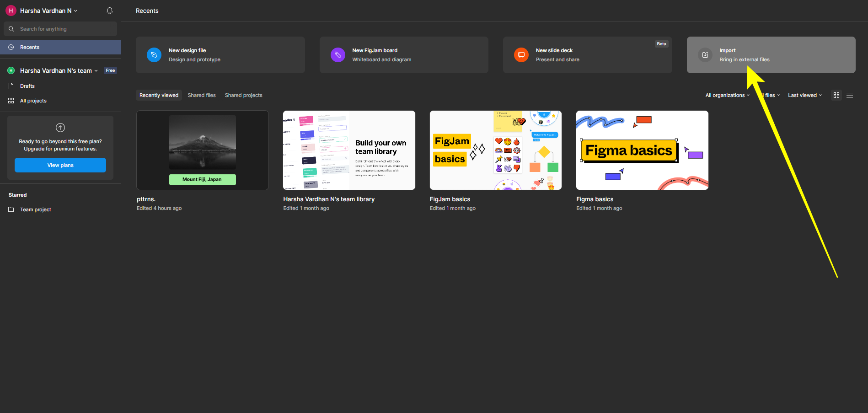Open the files type filter dropdown

click(x=770, y=95)
